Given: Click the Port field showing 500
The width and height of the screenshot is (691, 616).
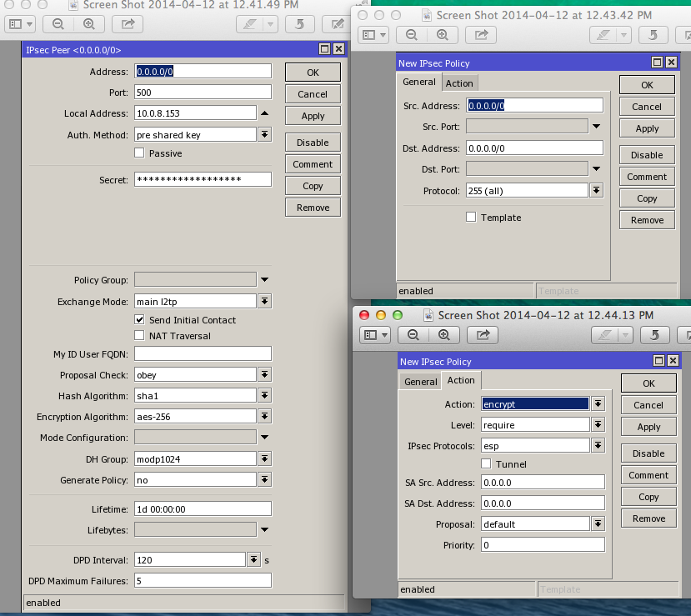Looking at the screenshot, I should (203, 92).
